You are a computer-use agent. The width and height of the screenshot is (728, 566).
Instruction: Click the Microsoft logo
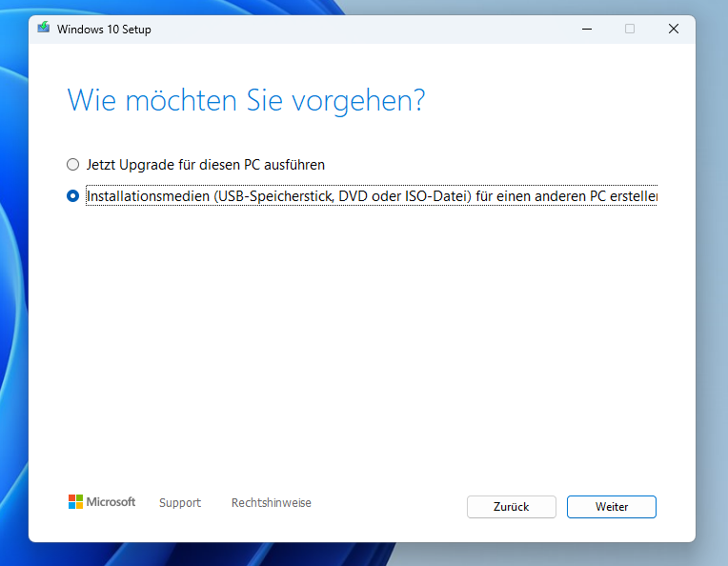coord(102,502)
